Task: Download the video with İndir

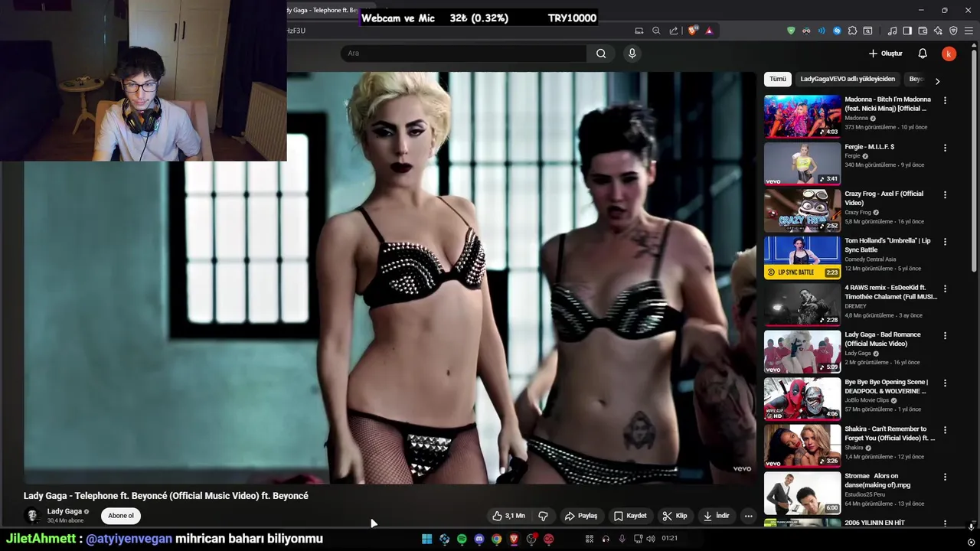Action: point(716,516)
